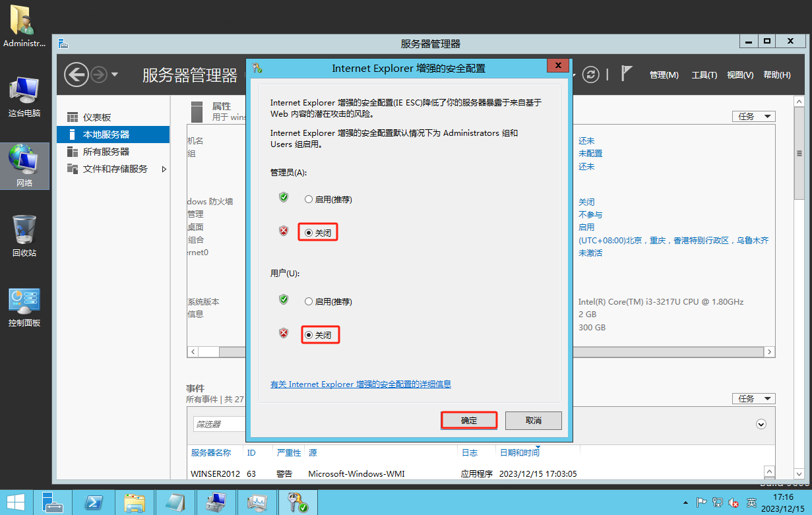Open the Recycle Bin (回收站) icon
Viewport: 812px width, 515px height.
click(x=24, y=236)
